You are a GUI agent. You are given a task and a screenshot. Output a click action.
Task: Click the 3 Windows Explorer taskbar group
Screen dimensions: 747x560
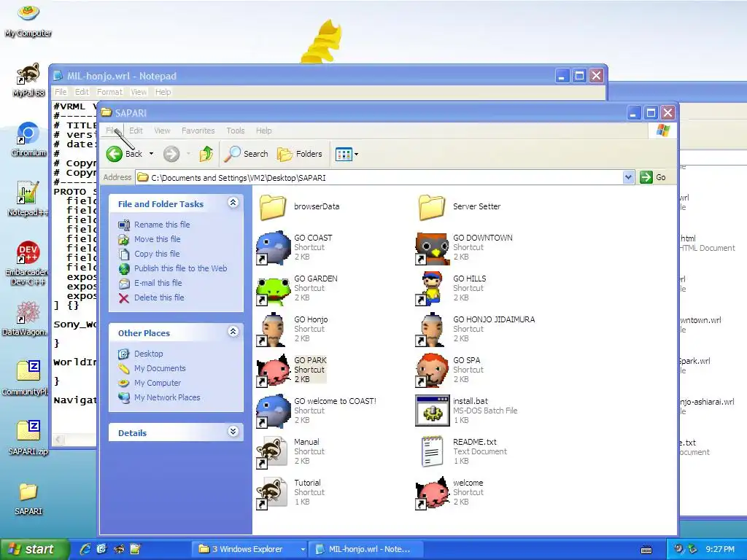(x=251, y=549)
